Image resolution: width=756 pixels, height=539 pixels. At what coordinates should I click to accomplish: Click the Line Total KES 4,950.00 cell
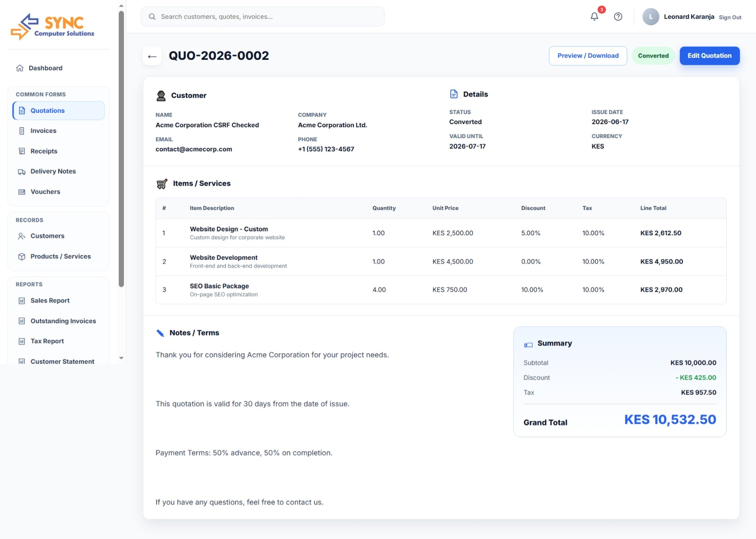(661, 261)
